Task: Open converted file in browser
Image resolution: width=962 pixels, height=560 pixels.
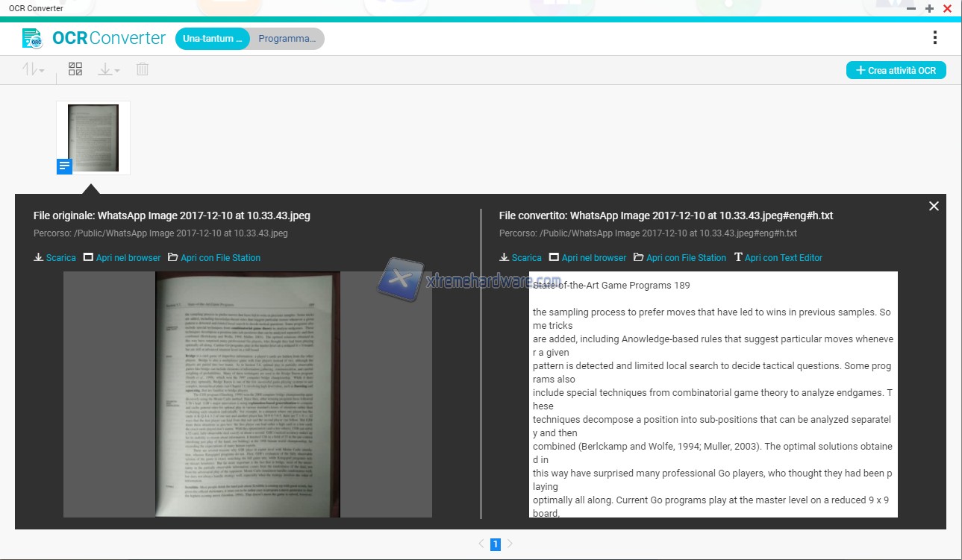Action: (588, 257)
